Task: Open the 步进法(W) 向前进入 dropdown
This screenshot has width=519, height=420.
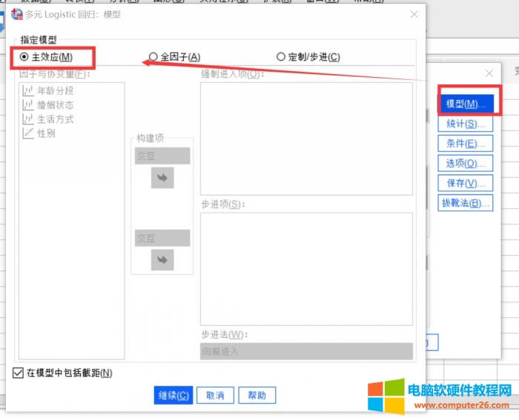Action: (x=306, y=351)
